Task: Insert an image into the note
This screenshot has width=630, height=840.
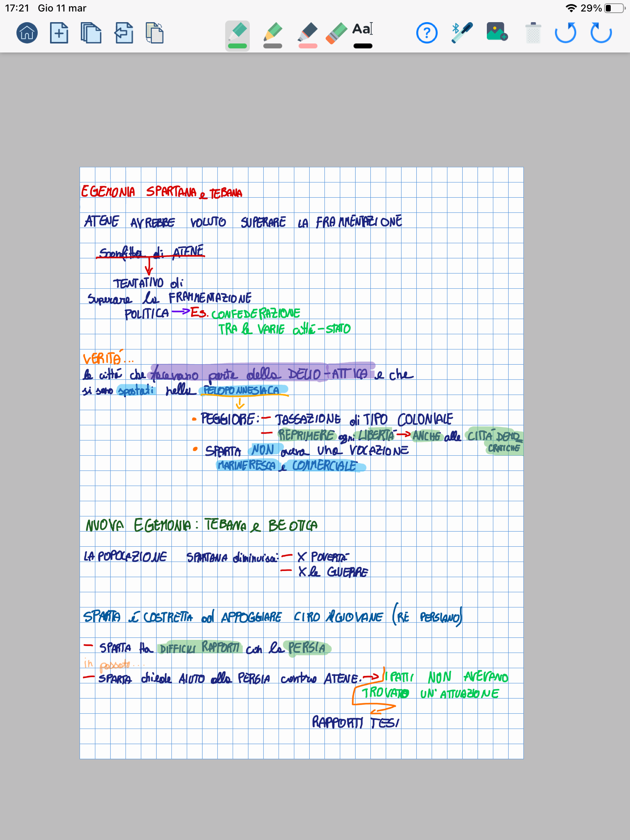Action: 497,32
